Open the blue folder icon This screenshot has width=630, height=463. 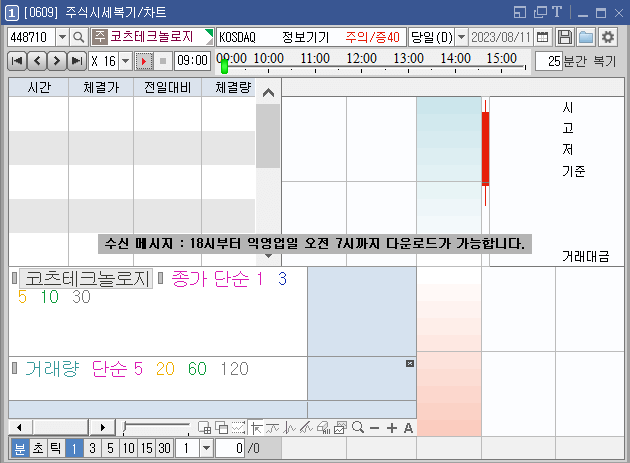point(586,37)
